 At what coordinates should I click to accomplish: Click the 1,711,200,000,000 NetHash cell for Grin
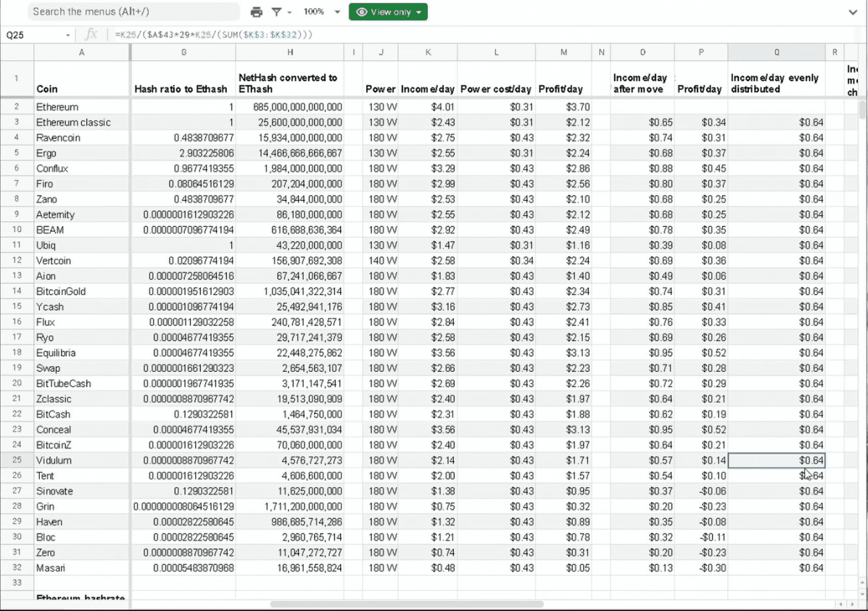pyautogui.click(x=289, y=507)
